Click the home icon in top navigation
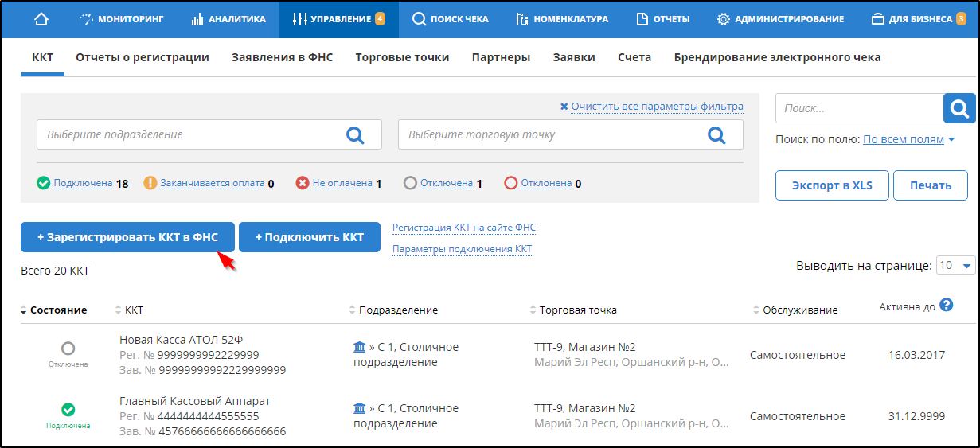The height and width of the screenshot is (448, 980). click(x=41, y=19)
